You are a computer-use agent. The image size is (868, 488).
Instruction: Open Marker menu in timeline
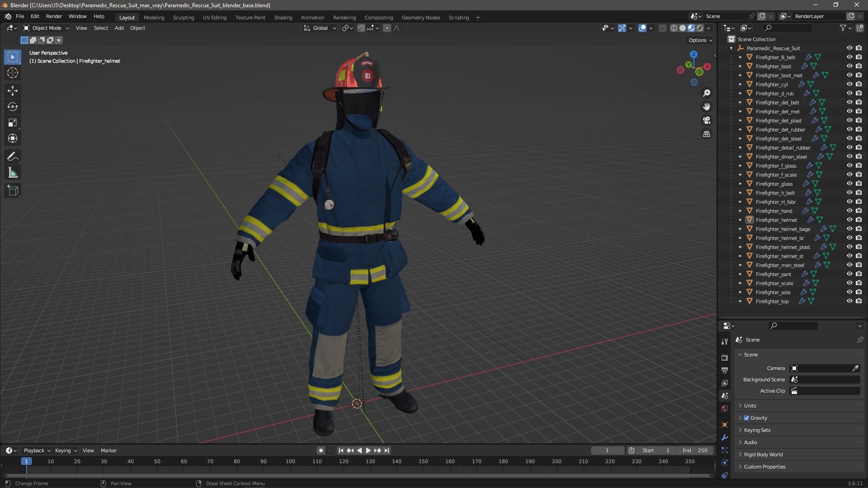point(108,450)
